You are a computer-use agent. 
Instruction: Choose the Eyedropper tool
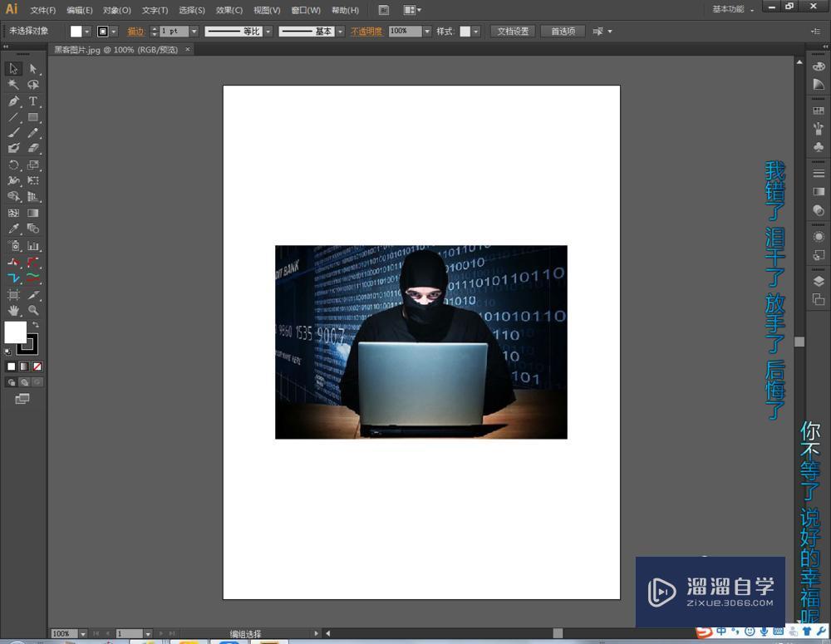click(x=13, y=229)
